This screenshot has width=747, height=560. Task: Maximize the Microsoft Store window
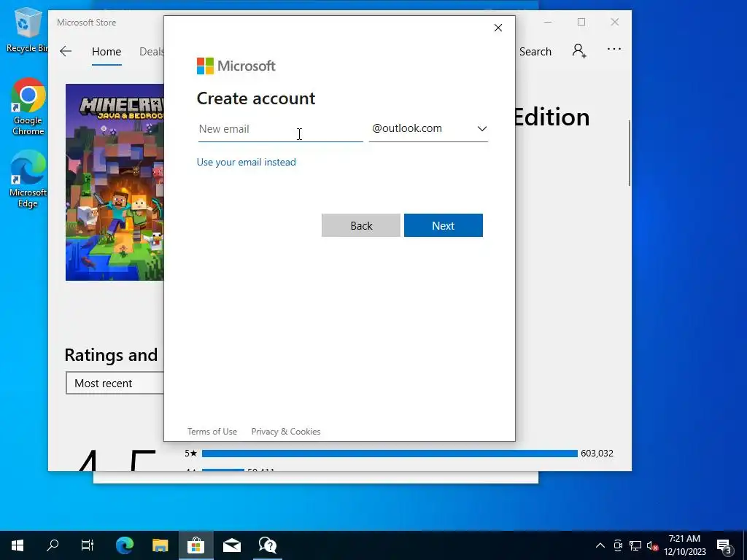coord(581,22)
